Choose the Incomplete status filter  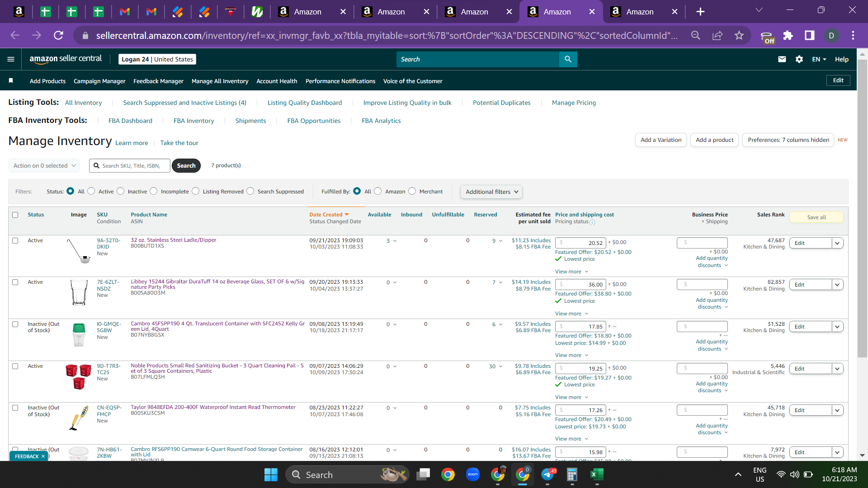click(x=154, y=191)
